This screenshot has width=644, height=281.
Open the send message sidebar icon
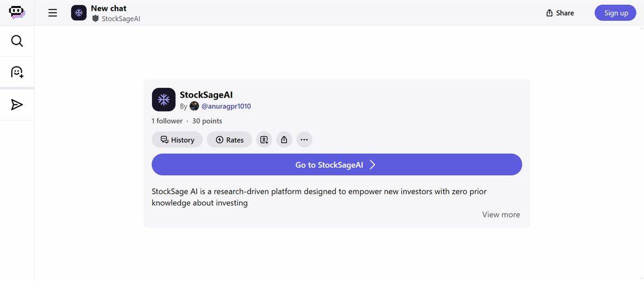click(x=17, y=105)
